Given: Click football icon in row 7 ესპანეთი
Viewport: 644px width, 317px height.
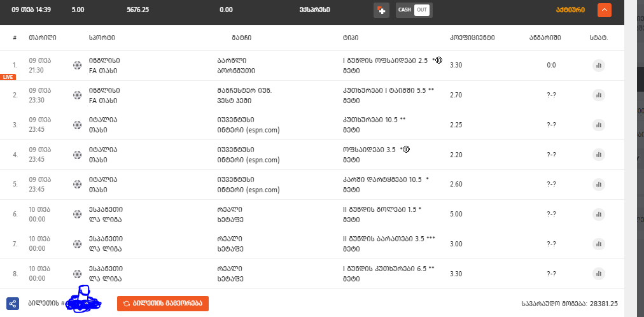Looking at the screenshot, I should [x=77, y=244].
